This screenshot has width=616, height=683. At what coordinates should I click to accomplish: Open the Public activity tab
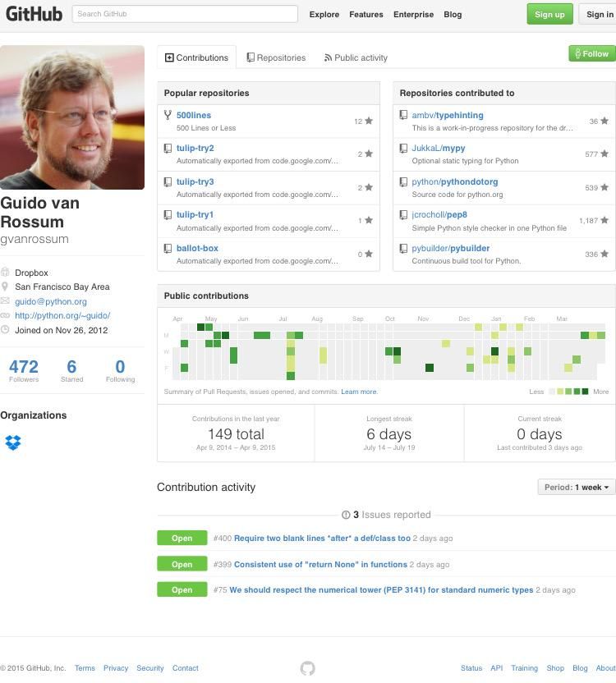(x=356, y=57)
